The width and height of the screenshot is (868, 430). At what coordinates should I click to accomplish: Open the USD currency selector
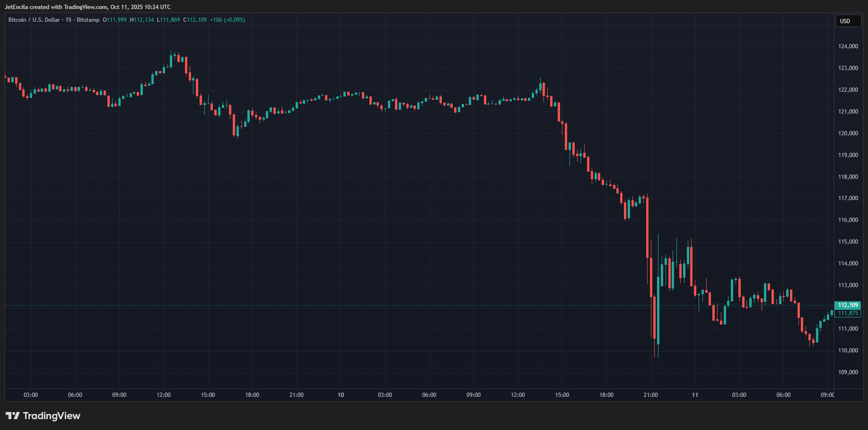[848, 21]
